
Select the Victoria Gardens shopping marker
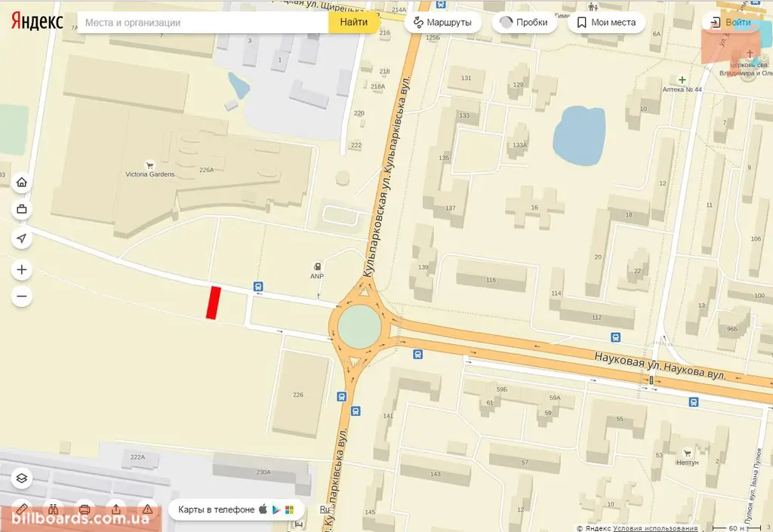coord(150,165)
